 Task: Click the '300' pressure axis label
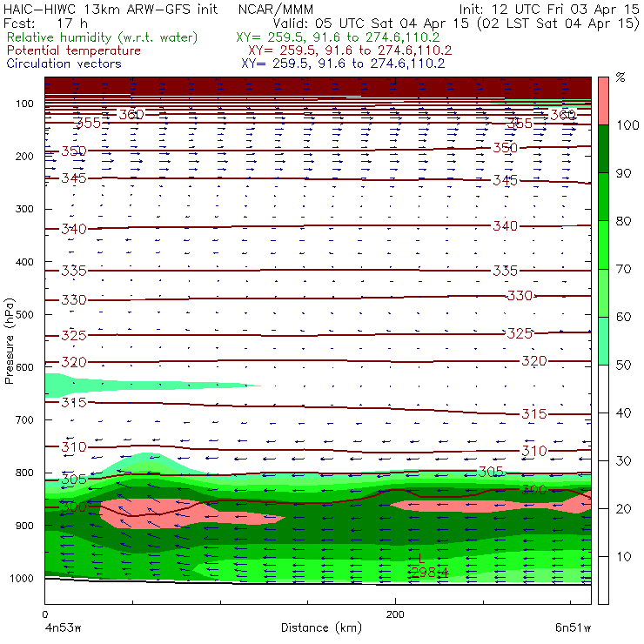pos(24,209)
